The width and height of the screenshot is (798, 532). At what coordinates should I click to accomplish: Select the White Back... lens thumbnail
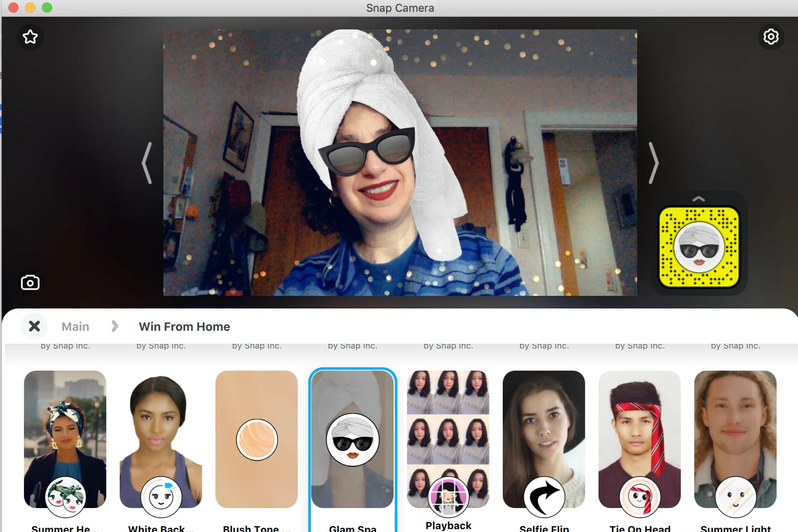[161, 439]
